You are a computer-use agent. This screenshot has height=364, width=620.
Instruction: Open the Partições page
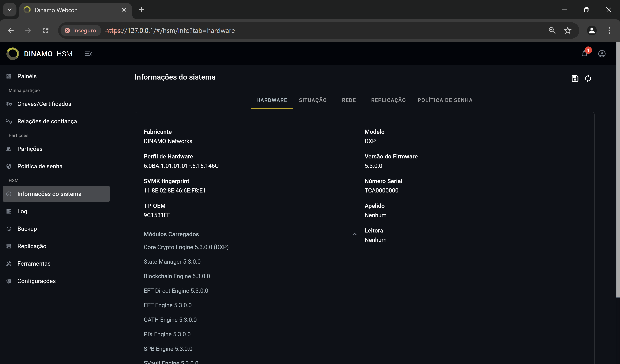[56, 149]
